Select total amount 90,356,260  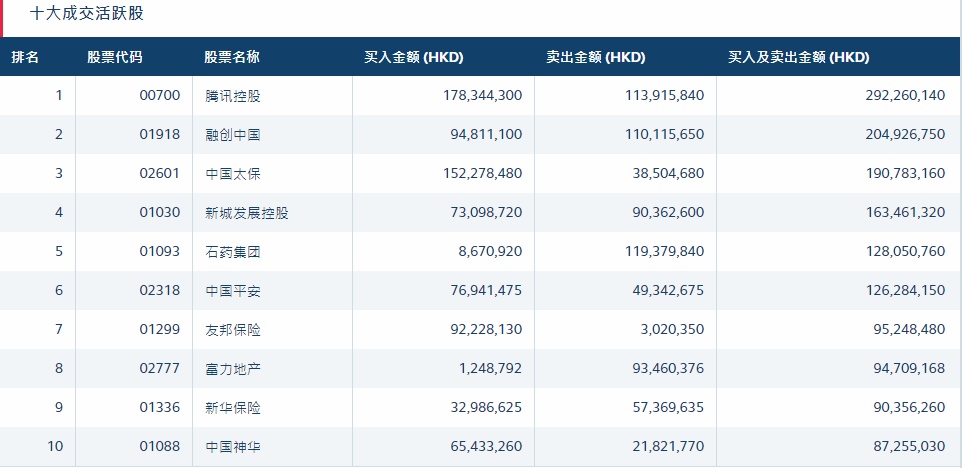click(910, 407)
